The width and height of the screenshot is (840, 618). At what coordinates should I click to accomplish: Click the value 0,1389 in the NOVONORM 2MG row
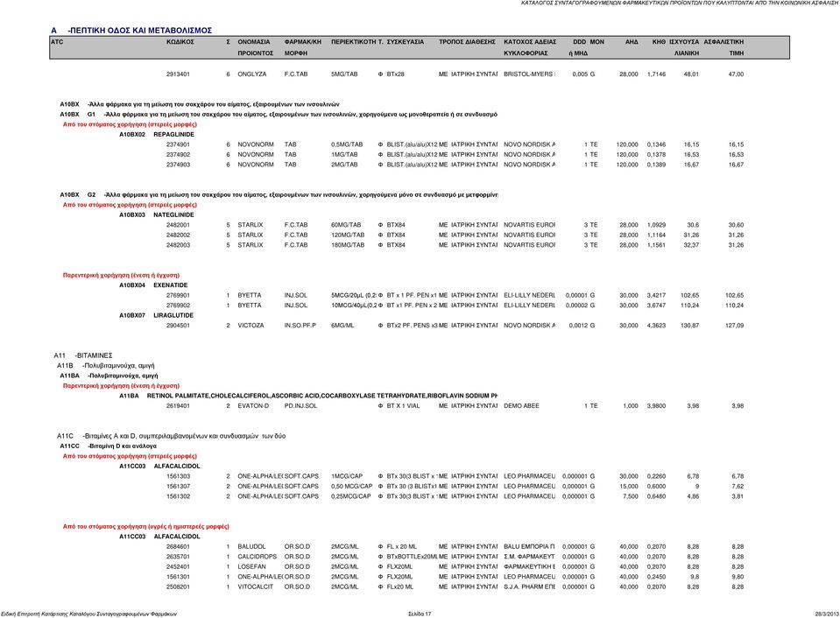tap(656, 165)
